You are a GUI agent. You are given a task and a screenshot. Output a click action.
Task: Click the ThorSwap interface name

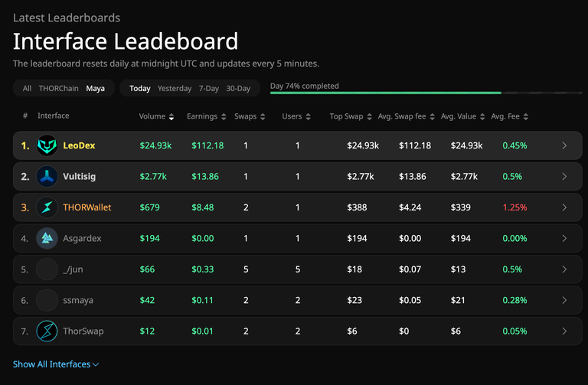[83, 331]
